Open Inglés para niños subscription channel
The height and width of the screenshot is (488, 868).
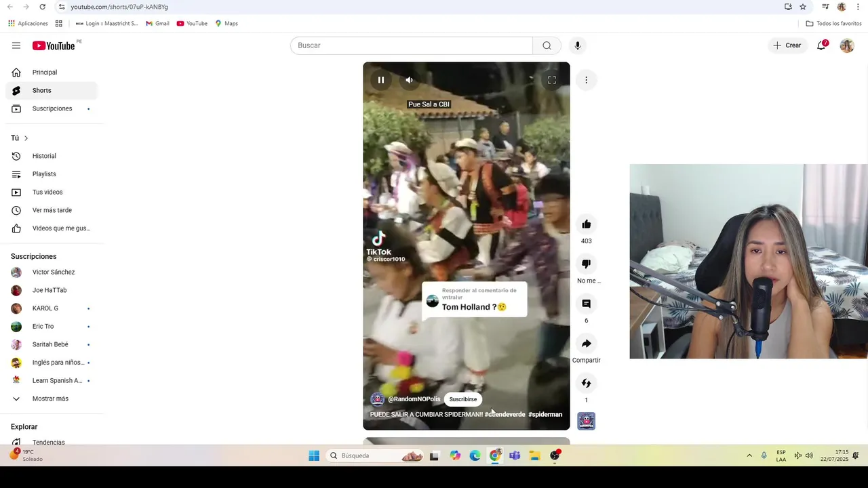click(x=52, y=363)
